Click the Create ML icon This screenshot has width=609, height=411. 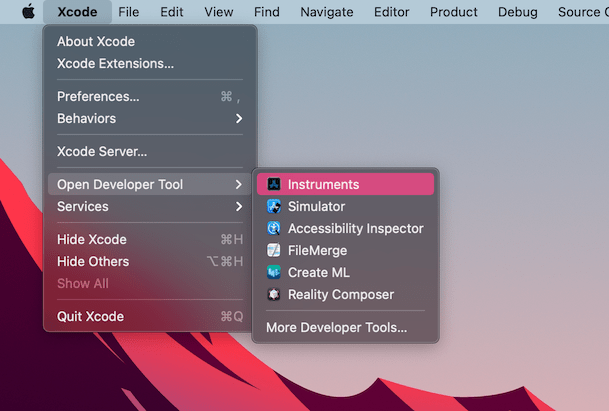point(274,273)
